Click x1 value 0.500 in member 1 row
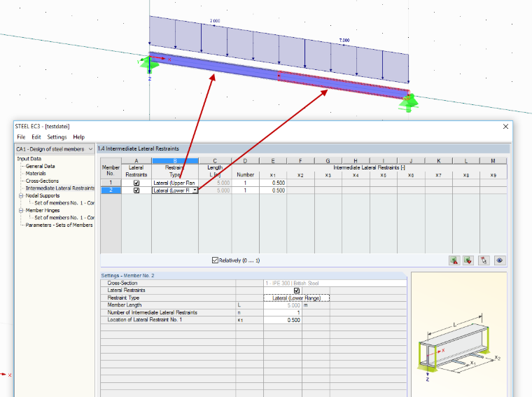532x397 pixels. [x=273, y=183]
